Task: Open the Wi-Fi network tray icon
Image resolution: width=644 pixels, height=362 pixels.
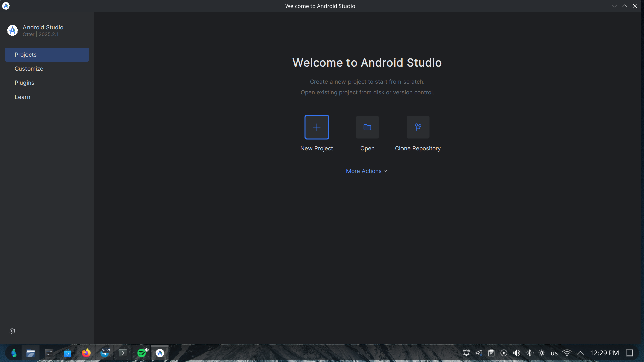Action: click(x=567, y=353)
